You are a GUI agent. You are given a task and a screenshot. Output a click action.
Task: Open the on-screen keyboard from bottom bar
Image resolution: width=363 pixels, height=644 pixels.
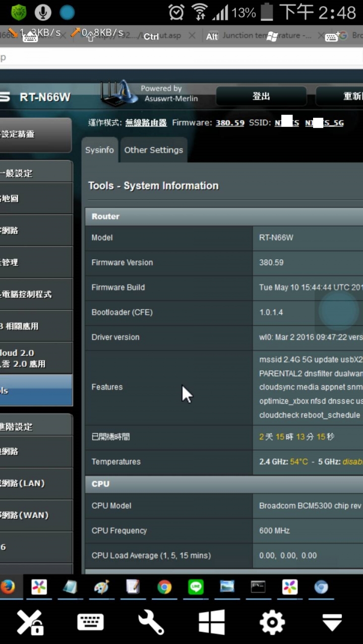click(x=91, y=623)
